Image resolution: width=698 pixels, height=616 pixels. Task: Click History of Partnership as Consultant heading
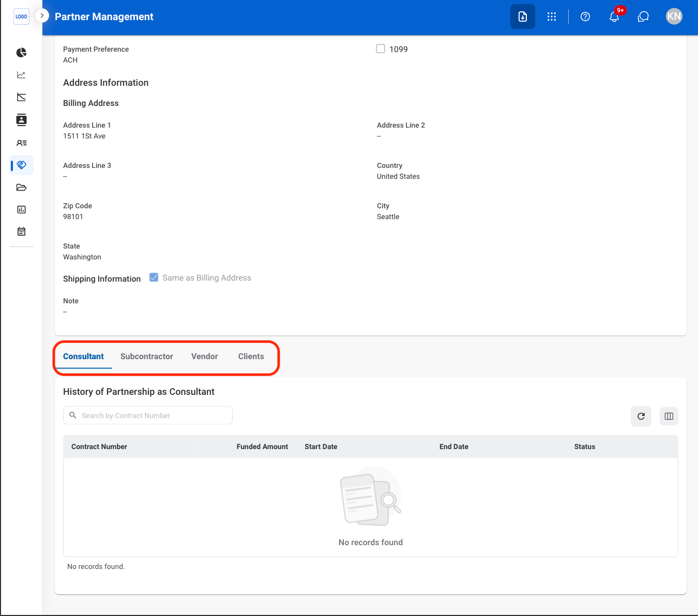139,392
